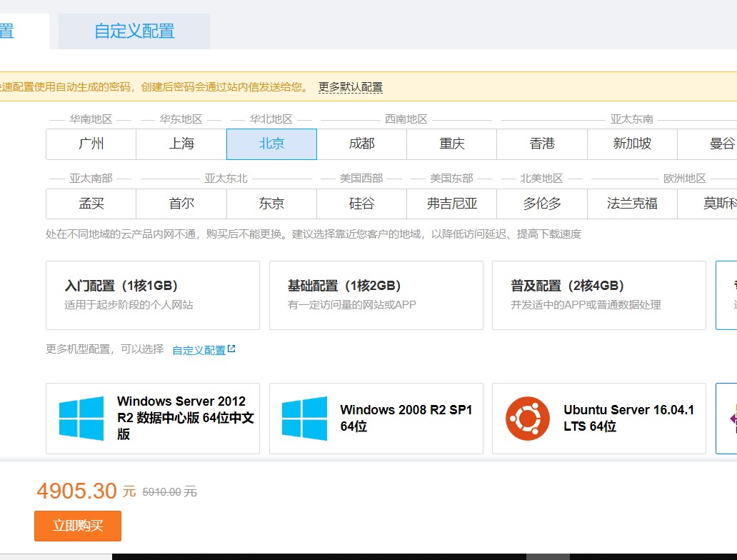Select the 硅谷 region

point(361,204)
